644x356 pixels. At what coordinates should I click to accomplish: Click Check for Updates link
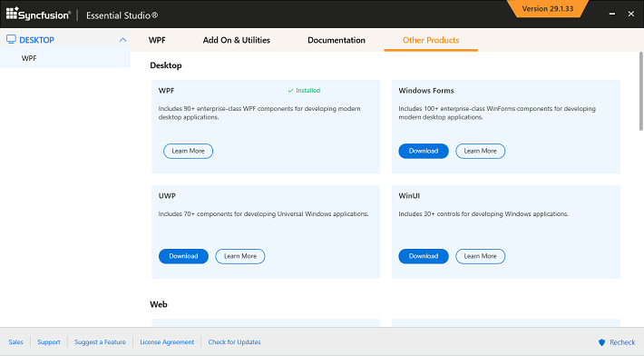235,342
